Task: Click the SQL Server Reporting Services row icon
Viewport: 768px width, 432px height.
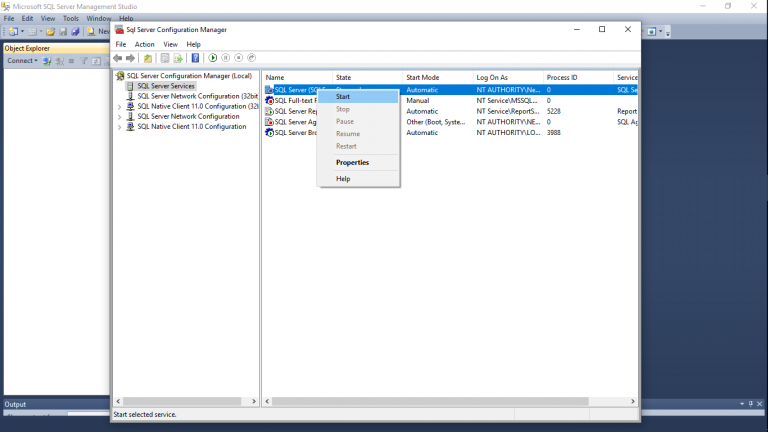Action: point(269,111)
